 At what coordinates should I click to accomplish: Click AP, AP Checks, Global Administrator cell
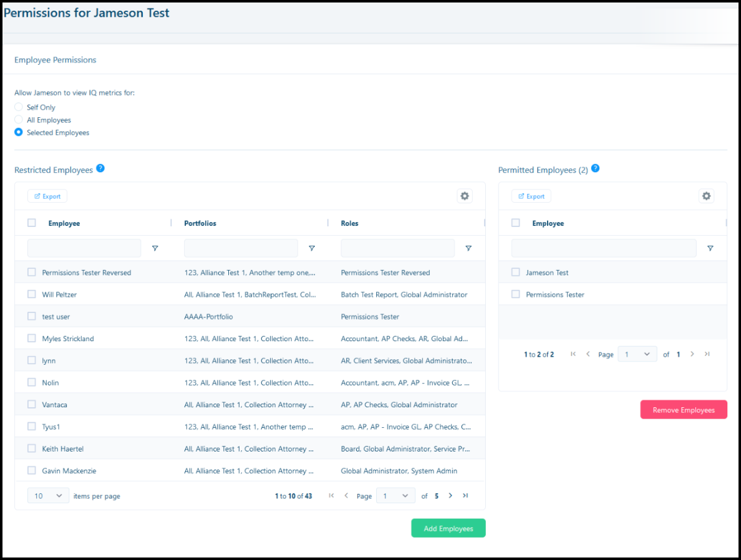pos(399,405)
